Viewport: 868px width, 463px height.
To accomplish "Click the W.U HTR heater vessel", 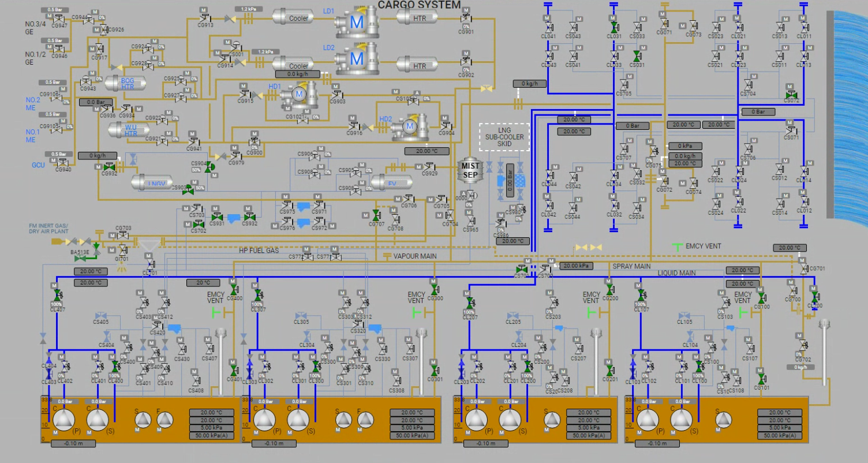I will [130, 130].
